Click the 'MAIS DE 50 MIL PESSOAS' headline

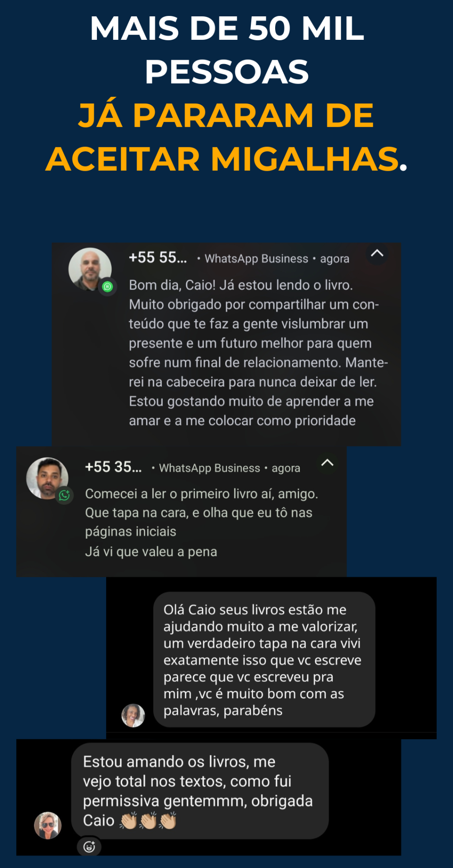[x=227, y=50]
